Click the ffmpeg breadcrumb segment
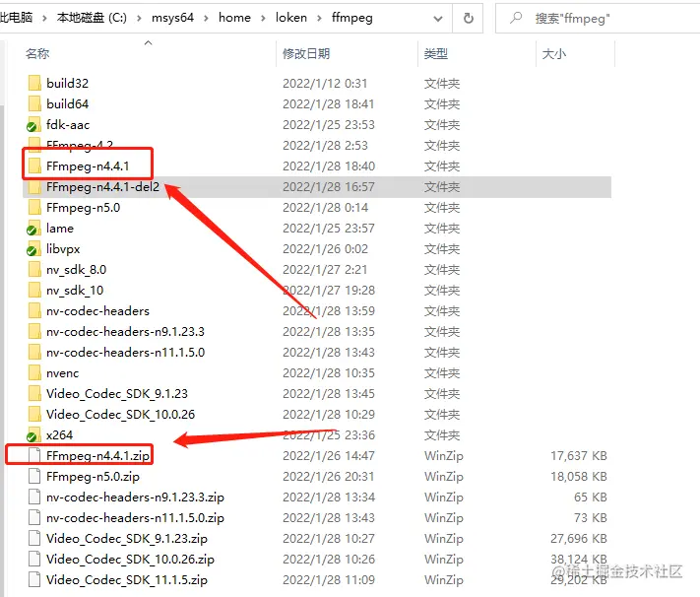The height and width of the screenshot is (597, 700). (x=351, y=18)
